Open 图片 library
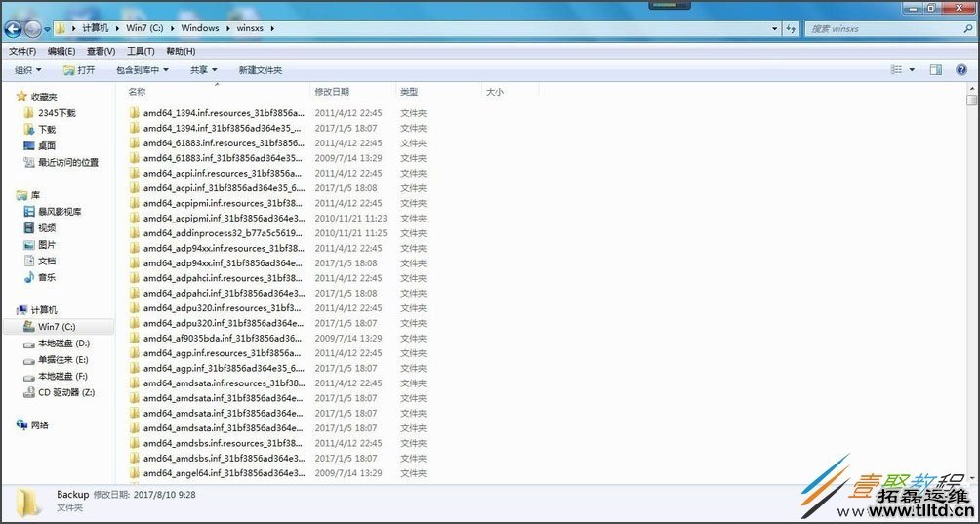Image resolution: width=980 pixels, height=524 pixels. pyautogui.click(x=47, y=245)
